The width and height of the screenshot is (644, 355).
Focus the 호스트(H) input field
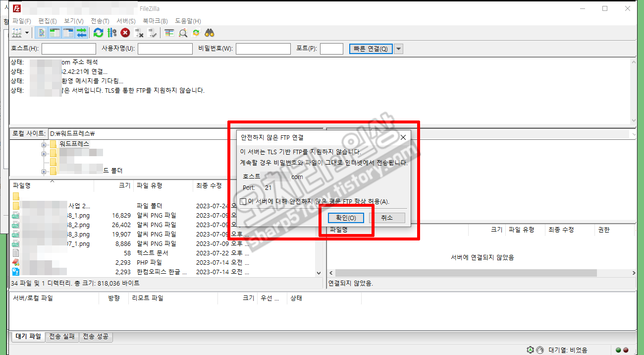69,49
